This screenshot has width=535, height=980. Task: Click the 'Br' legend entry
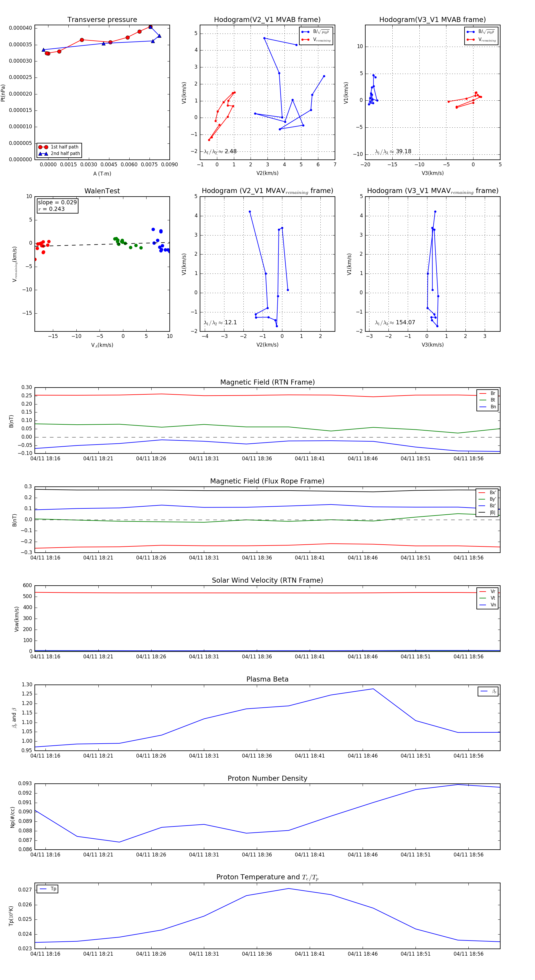[488, 393]
